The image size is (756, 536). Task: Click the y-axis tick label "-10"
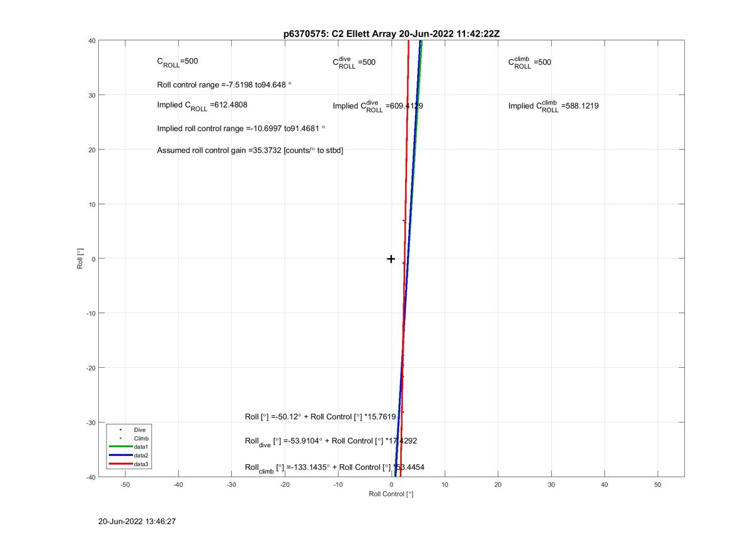click(x=91, y=313)
